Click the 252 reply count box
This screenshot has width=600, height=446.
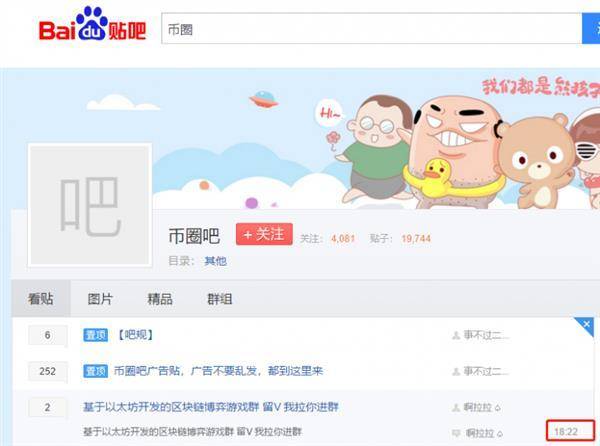[47, 371]
